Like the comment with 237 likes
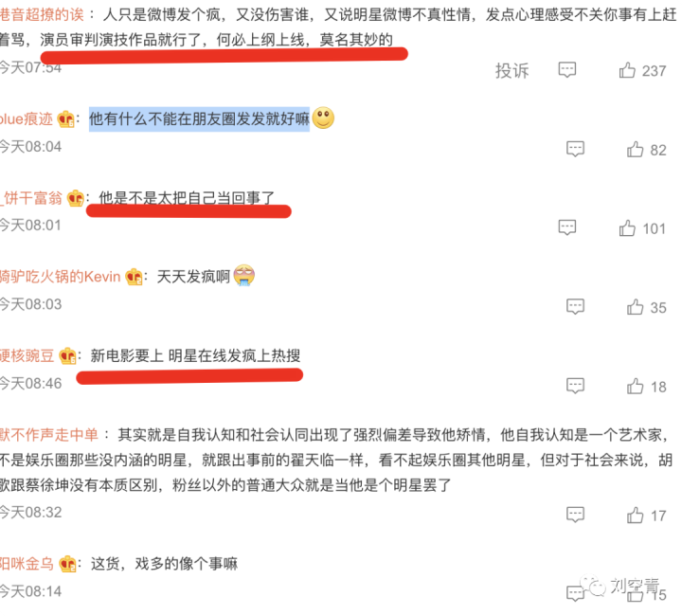The width and height of the screenshot is (682, 616). click(x=627, y=70)
